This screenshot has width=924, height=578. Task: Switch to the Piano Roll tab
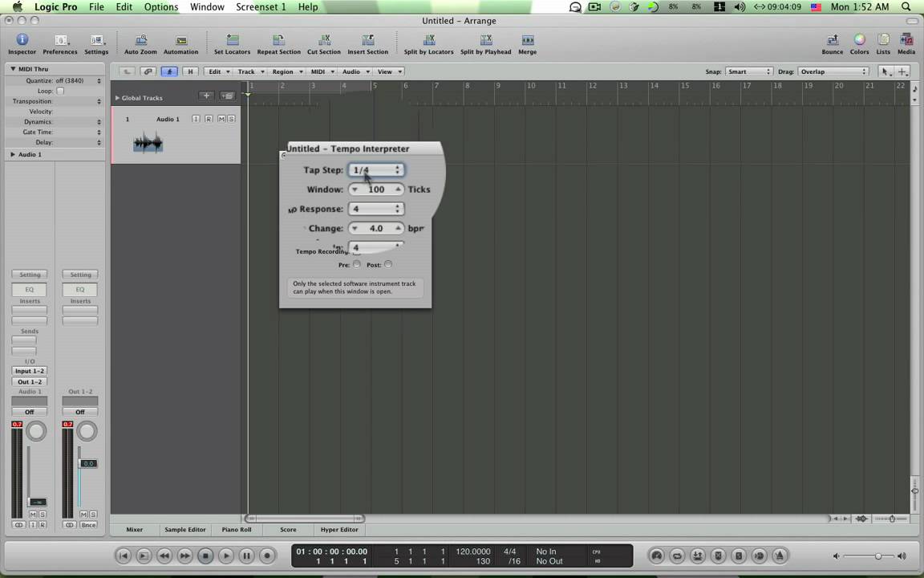pyautogui.click(x=237, y=530)
